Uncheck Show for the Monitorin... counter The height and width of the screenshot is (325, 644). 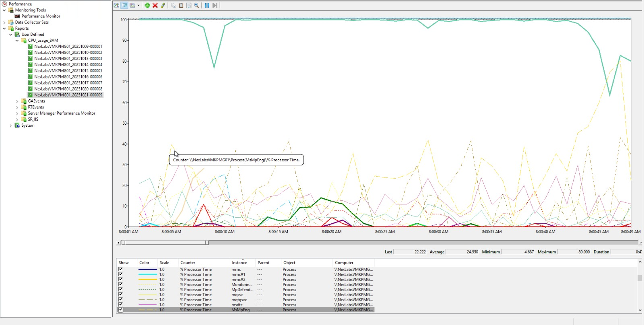[120, 284]
